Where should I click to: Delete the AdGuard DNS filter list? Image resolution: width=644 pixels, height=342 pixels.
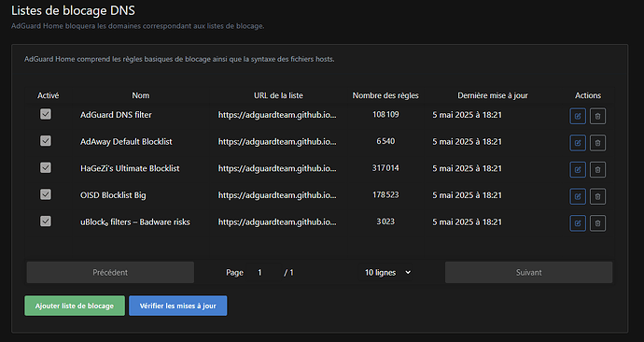coord(597,116)
